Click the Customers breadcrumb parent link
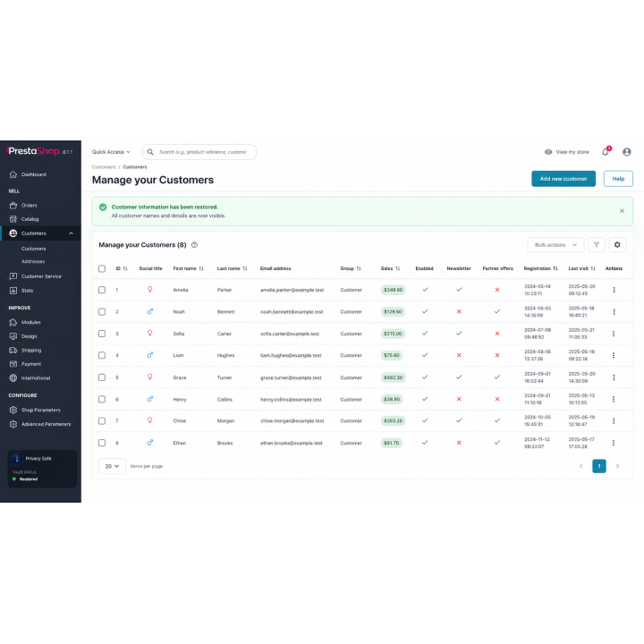The image size is (644, 644). point(104,167)
